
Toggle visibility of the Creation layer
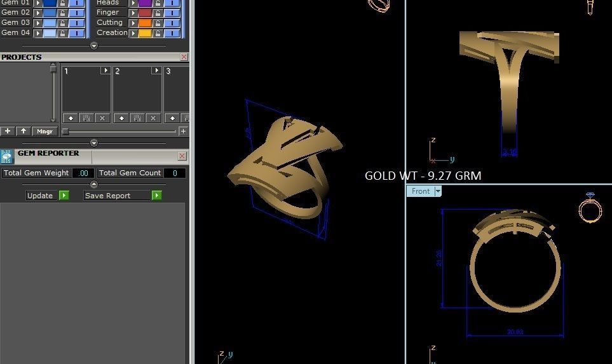[172, 33]
